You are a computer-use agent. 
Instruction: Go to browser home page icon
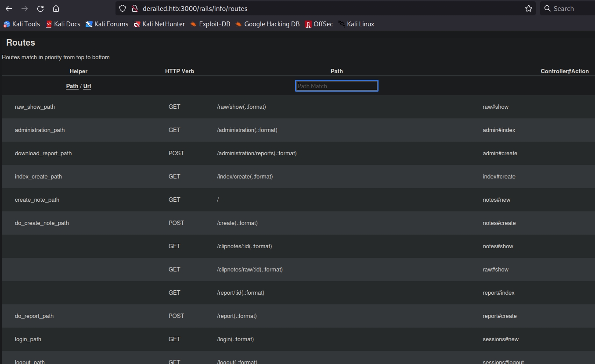56,9
